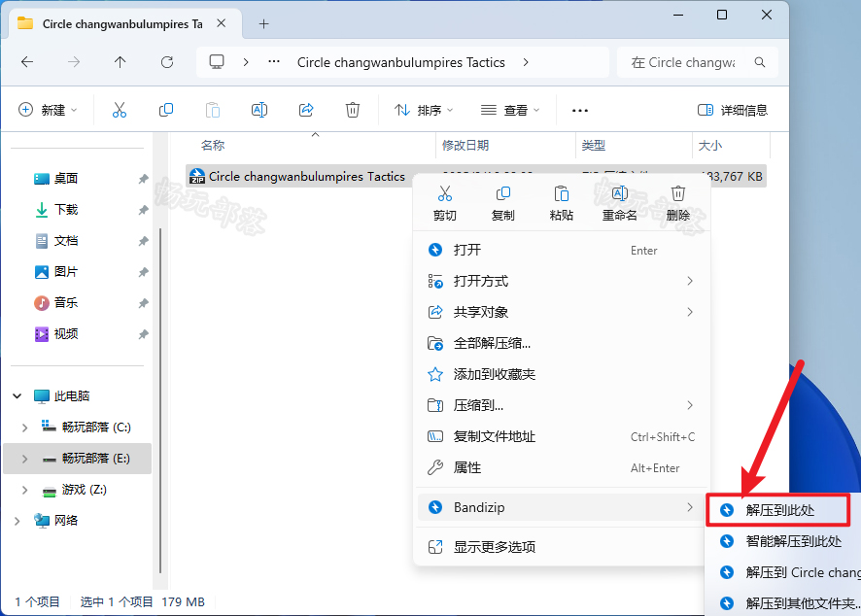Sort by the 大小 column header
This screenshot has height=616, width=861.
(710, 145)
